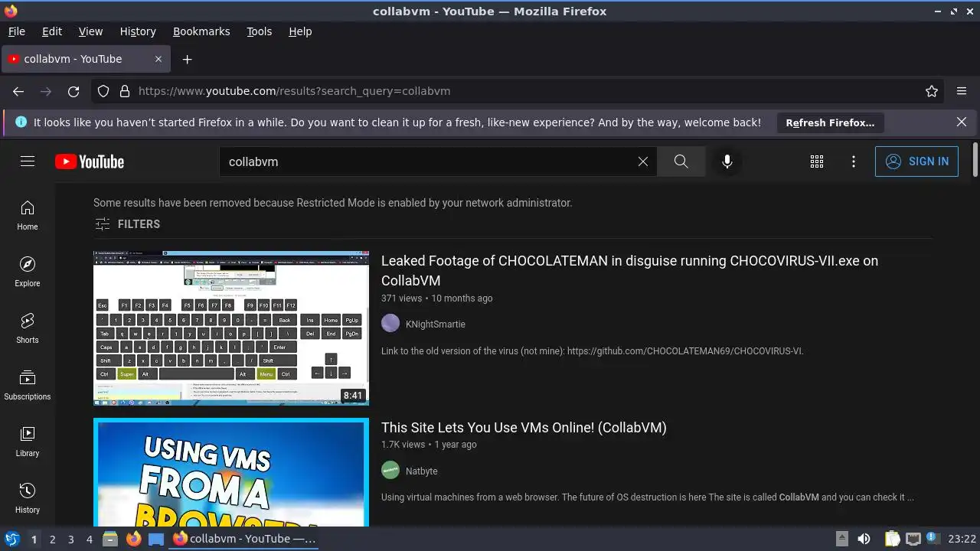
Task: Launch the file manager from the taskbar
Action: pyautogui.click(x=110, y=539)
